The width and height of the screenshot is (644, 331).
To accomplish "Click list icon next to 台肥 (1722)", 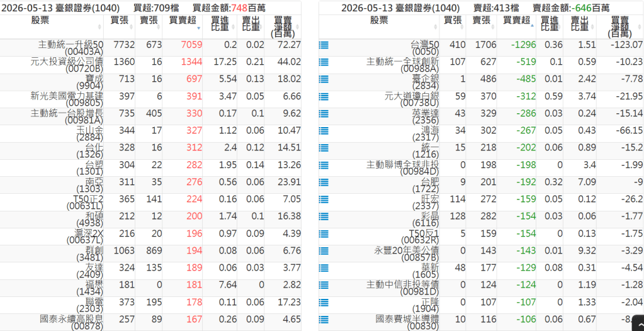I will click(324, 182).
